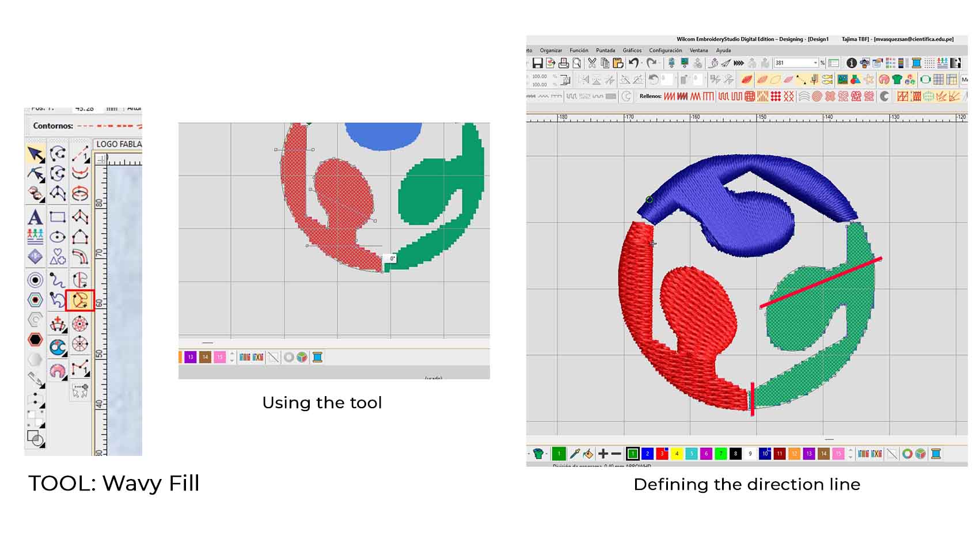Switch to the LOGO FABLA design tab
The image size is (980, 540).
[119, 144]
